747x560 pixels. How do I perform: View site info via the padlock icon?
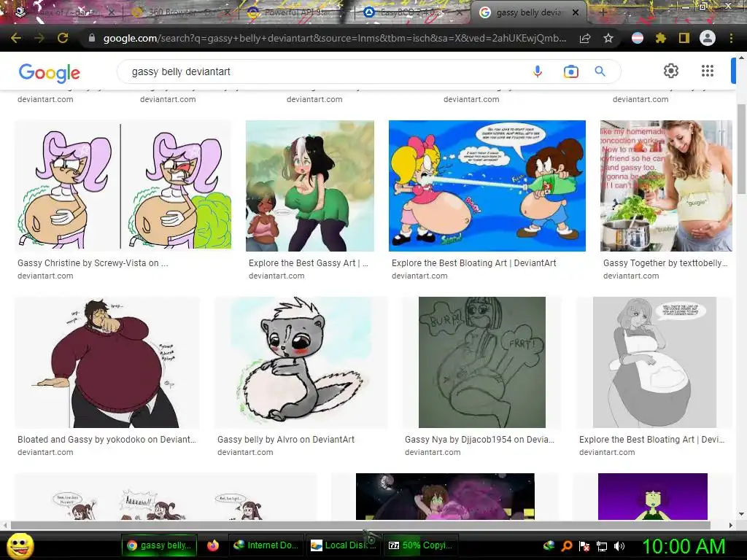[x=92, y=38]
